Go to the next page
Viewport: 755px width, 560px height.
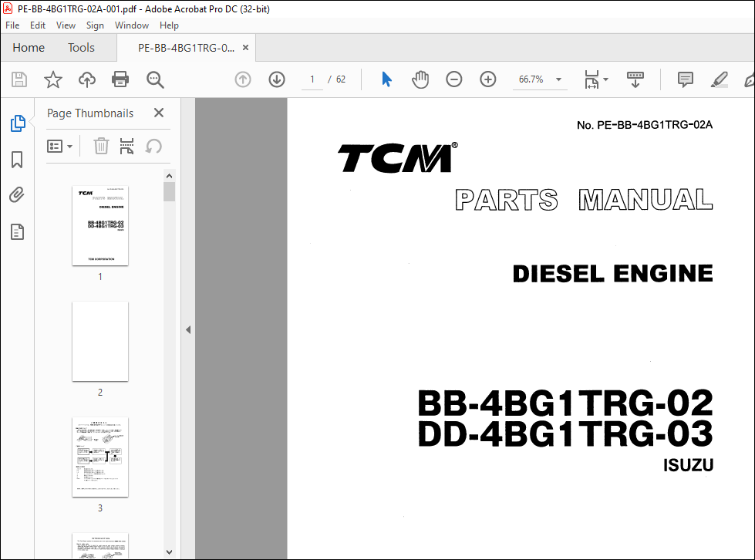click(x=277, y=79)
